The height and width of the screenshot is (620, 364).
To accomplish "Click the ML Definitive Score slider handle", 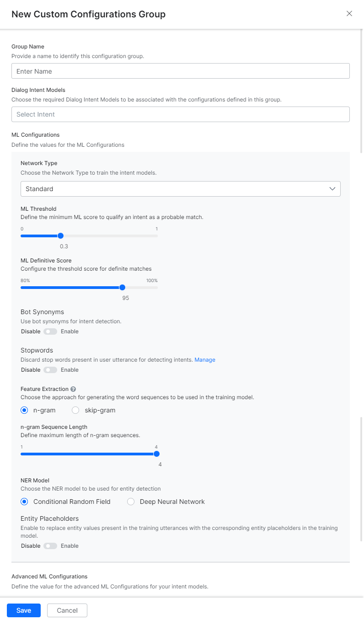I will coord(122,287).
